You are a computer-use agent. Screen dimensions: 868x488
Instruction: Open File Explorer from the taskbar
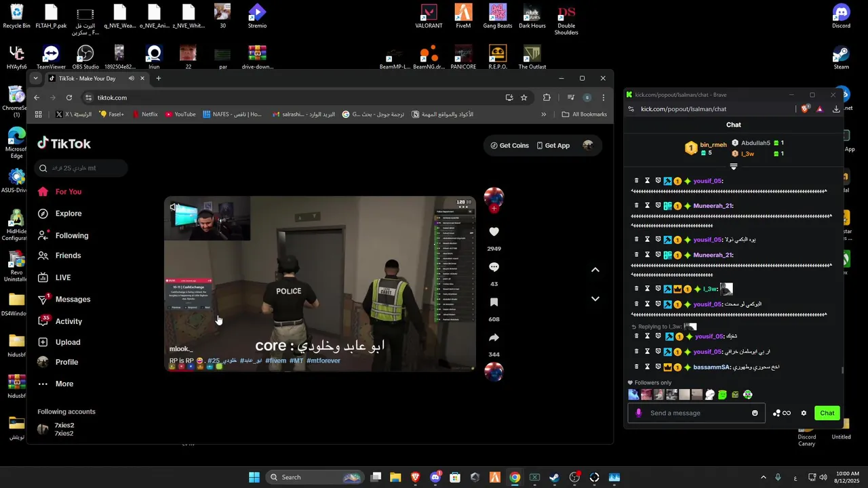[395, 477]
